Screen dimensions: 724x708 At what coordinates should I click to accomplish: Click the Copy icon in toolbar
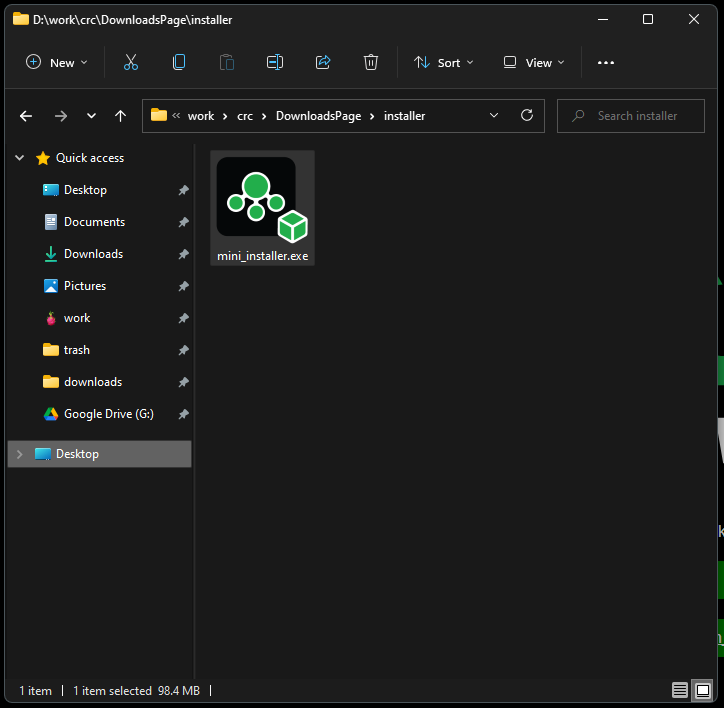click(179, 62)
